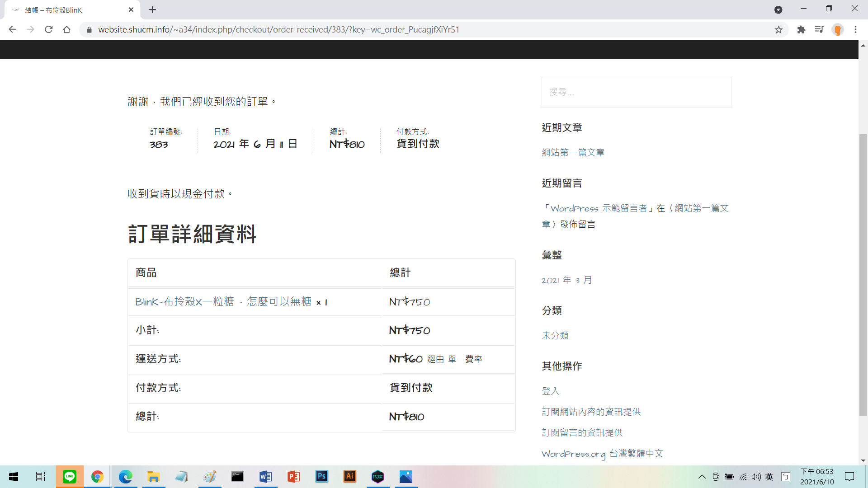Image resolution: width=868 pixels, height=488 pixels.
Task: Open Illustrator from the taskbar
Action: (350, 477)
